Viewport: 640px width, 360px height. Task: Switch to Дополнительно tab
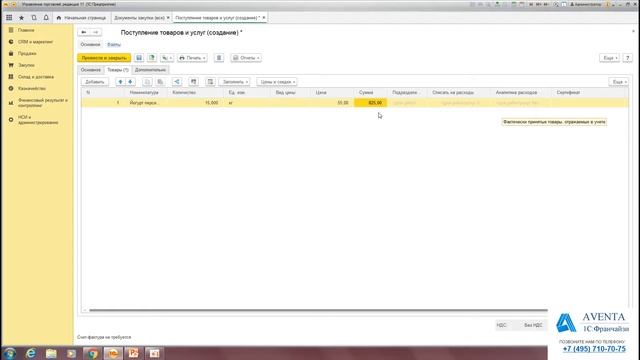pyautogui.click(x=150, y=70)
